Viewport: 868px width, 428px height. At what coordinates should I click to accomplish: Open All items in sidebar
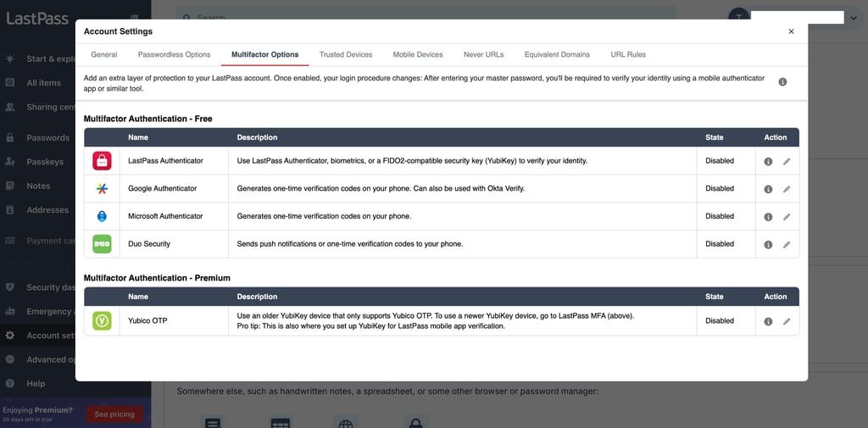point(44,82)
